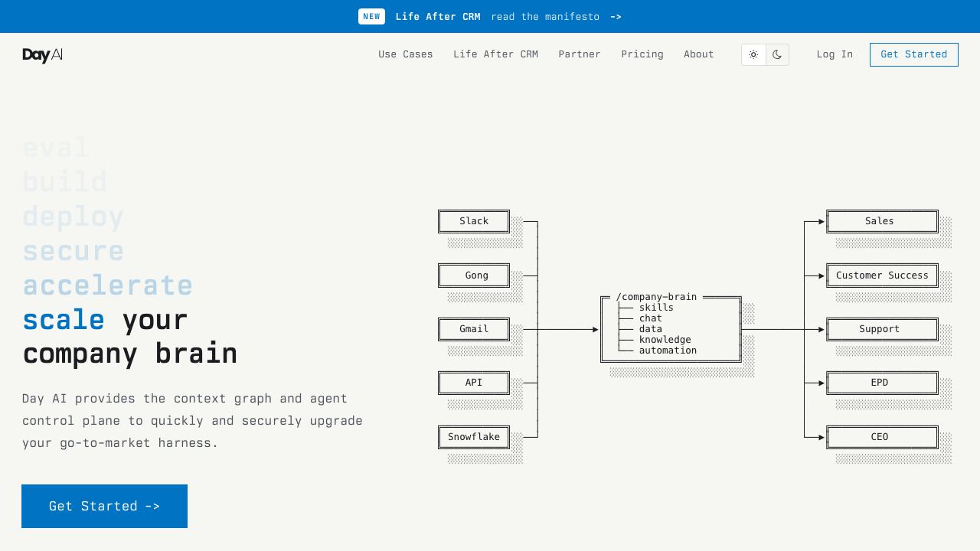
Task: Click the company brain headline text
Action: 130,354
